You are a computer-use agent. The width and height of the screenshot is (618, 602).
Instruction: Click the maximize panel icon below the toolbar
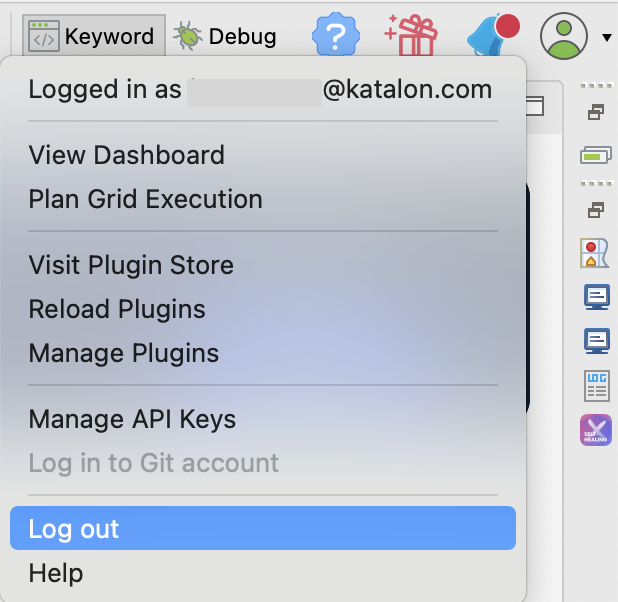(x=539, y=106)
